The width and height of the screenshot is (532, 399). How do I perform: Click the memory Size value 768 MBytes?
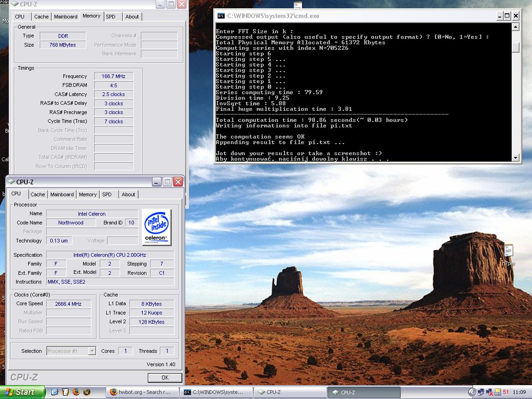point(63,45)
